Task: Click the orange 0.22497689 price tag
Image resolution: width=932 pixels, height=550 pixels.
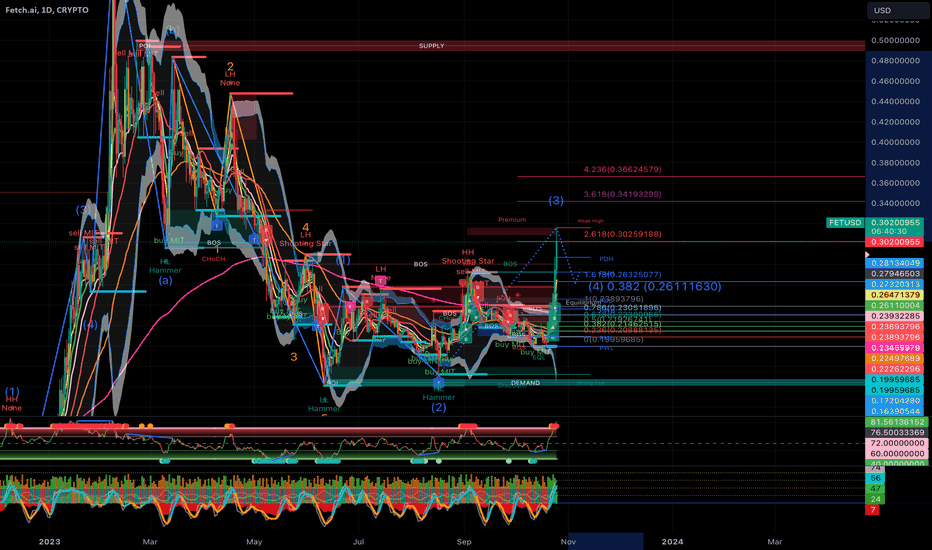Action: tap(895, 359)
